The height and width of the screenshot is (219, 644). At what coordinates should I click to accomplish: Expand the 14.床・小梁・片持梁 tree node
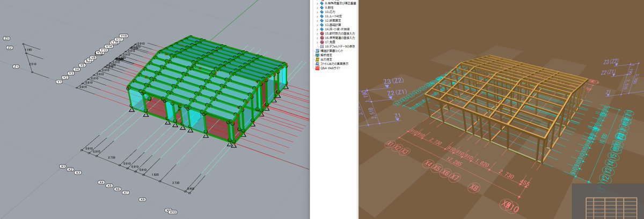click(317, 29)
